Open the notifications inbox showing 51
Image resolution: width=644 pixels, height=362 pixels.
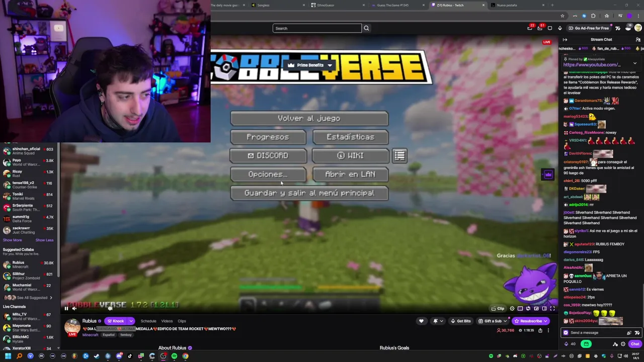[x=540, y=28]
